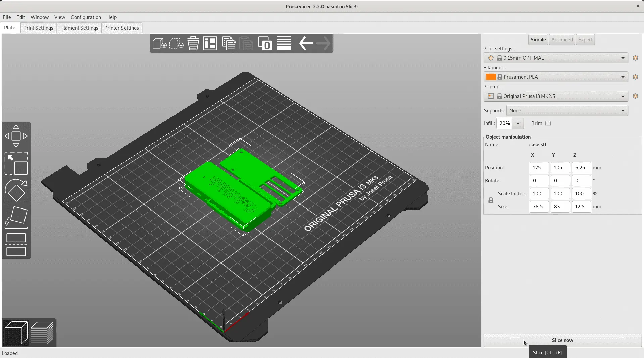Click the Size Y field showing 83
644x358 pixels.
pos(560,207)
